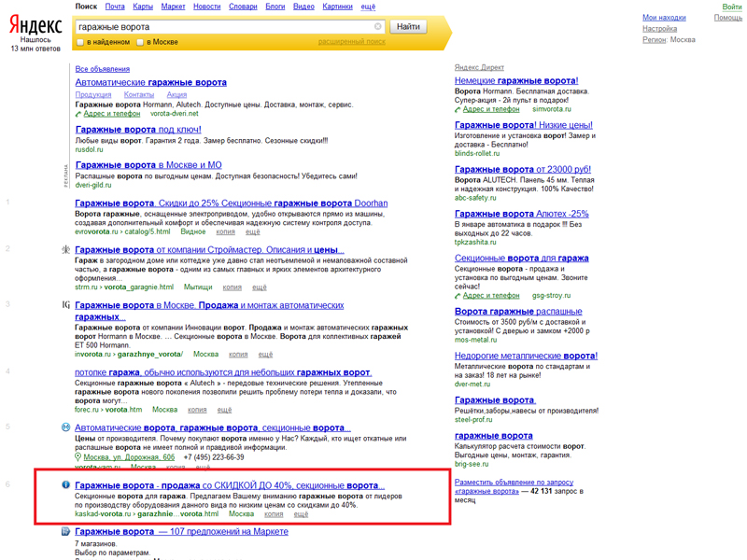Open sidebar ad 'Секционные ворота для гаража'
Screen dimensions: 747x560
click(522, 259)
